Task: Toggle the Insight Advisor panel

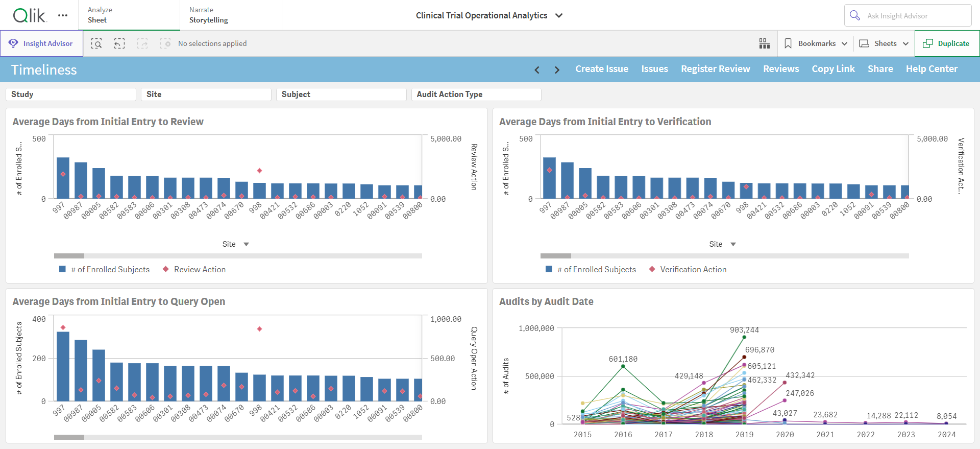Action: click(x=41, y=43)
